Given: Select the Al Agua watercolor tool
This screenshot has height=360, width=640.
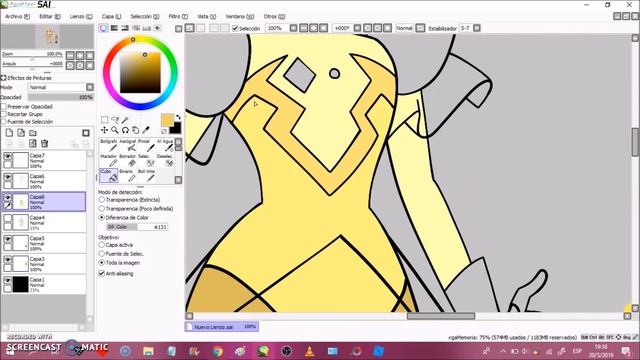Looking at the screenshot, I should coord(165,146).
